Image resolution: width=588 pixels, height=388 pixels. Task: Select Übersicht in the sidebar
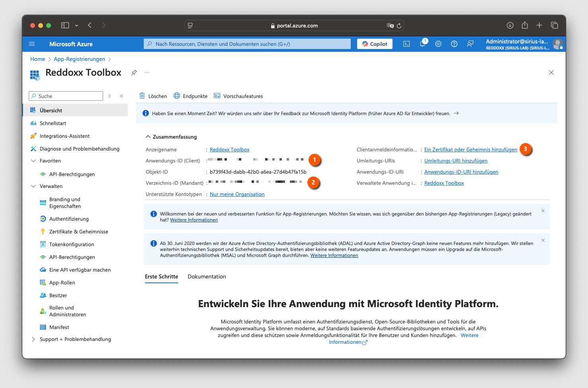pyautogui.click(x=75, y=110)
